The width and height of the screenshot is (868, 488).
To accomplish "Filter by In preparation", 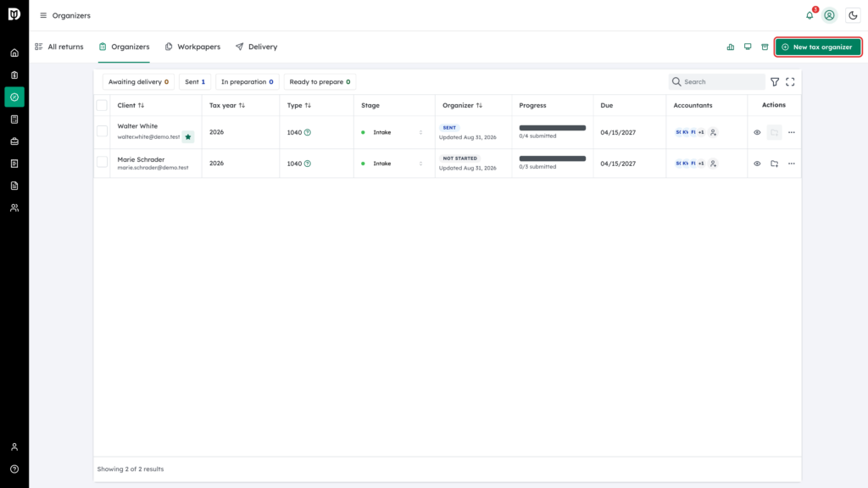I will (247, 82).
